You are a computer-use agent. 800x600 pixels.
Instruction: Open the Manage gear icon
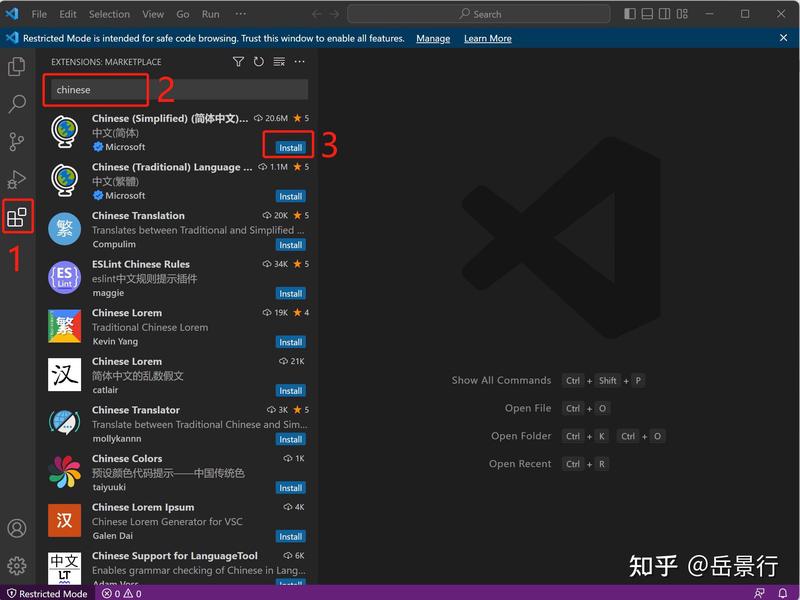click(17, 565)
